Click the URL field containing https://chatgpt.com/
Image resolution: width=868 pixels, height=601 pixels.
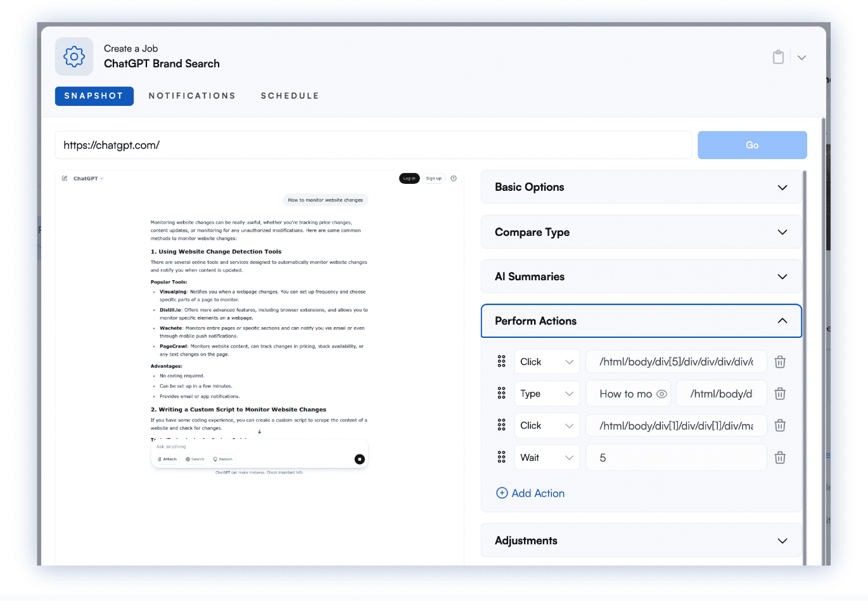(x=373, y=145)
